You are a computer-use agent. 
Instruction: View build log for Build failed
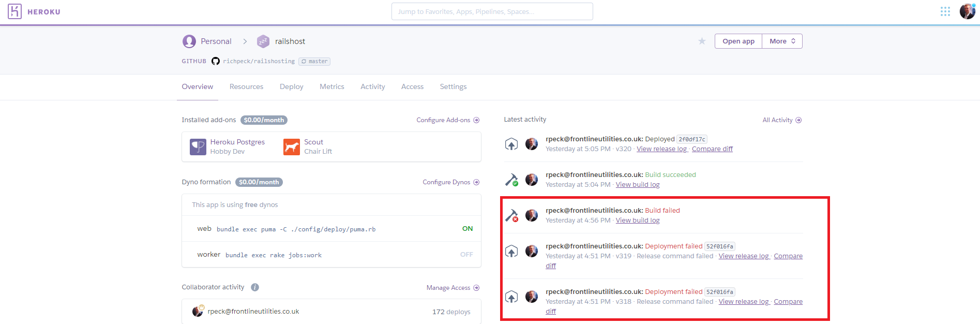coord(638,220)
